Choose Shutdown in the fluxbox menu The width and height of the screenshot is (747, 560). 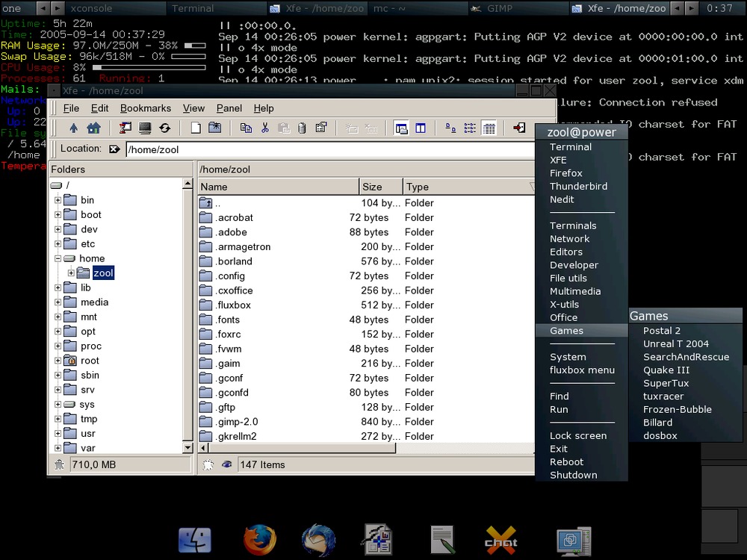(573, 475)
